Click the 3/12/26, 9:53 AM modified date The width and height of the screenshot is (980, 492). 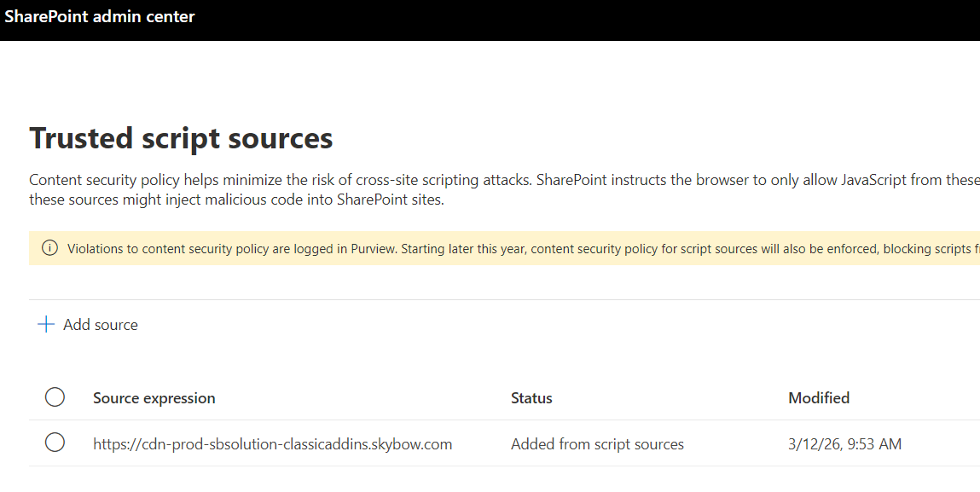pos(844,444)
